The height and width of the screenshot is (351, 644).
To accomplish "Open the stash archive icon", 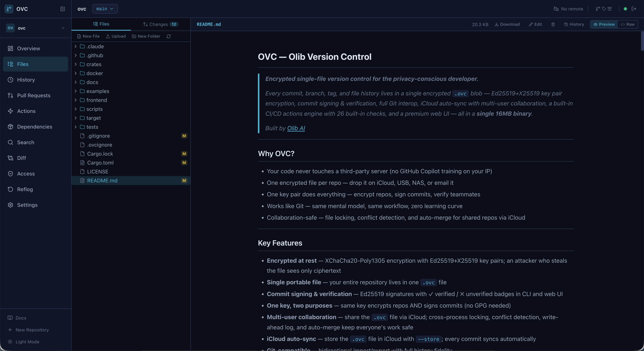I will [x=610, y=9].
